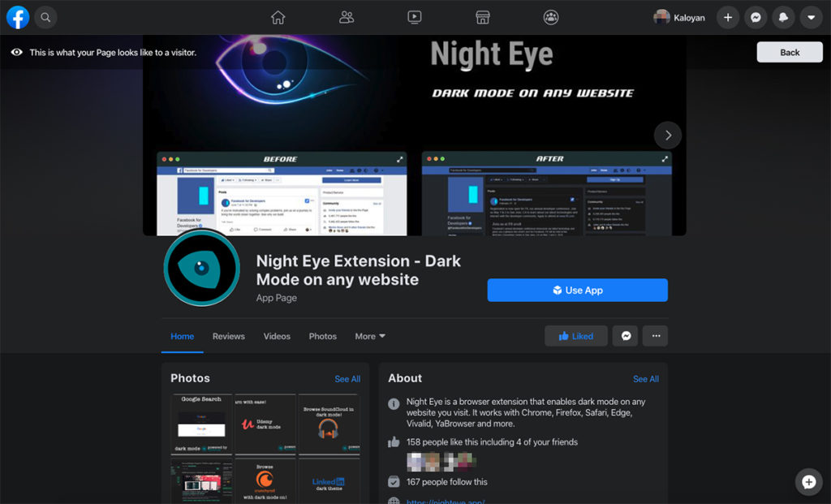The image size is (831, 504).
Task: Click the visitor view eye icon
Action: 17,52
